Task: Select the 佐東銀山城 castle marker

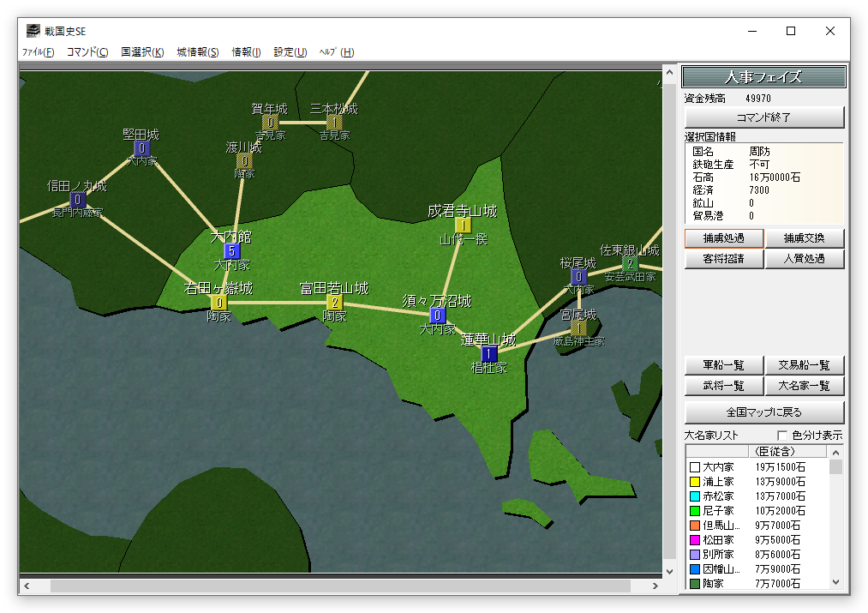Action: pos(630,264)
